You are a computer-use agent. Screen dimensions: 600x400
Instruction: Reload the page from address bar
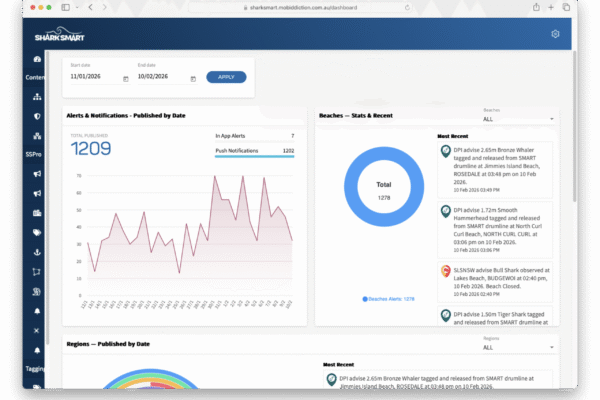[x=407, y=7]
